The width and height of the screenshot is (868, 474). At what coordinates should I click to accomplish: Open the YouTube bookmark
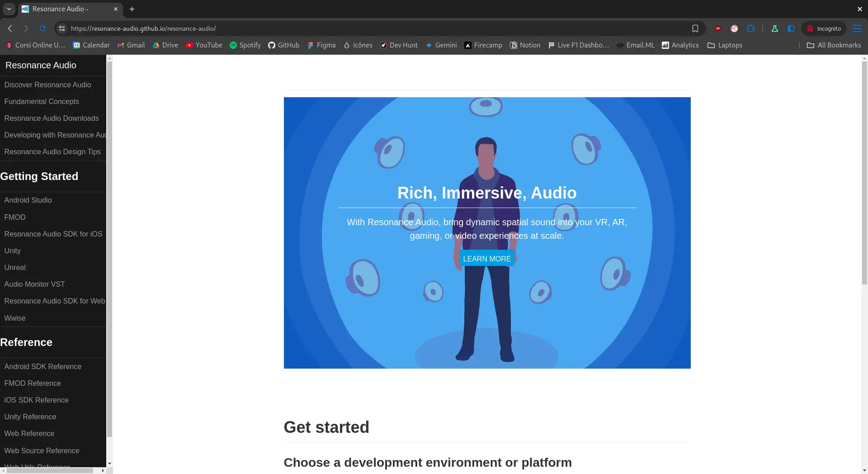pos(204,45)
